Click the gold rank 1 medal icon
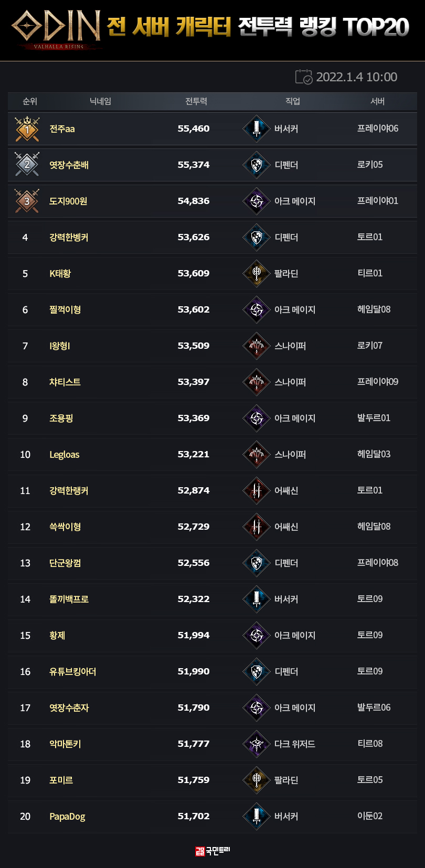 [27, 129]
